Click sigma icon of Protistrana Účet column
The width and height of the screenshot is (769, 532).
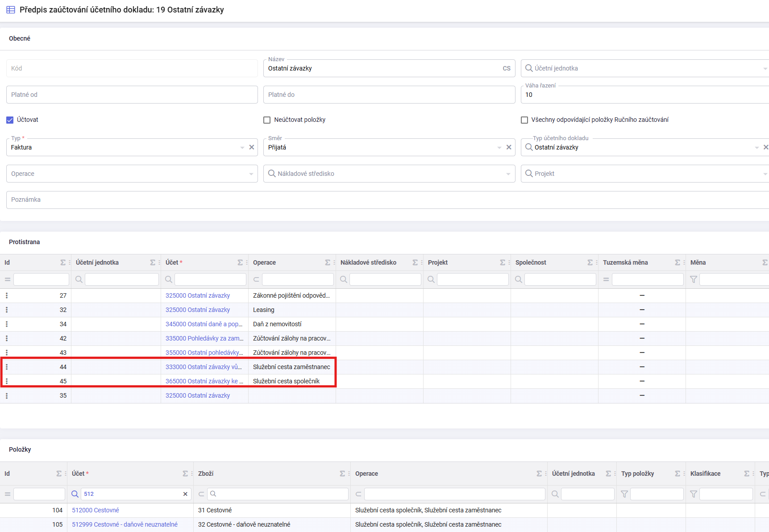[x=240, y=262]
